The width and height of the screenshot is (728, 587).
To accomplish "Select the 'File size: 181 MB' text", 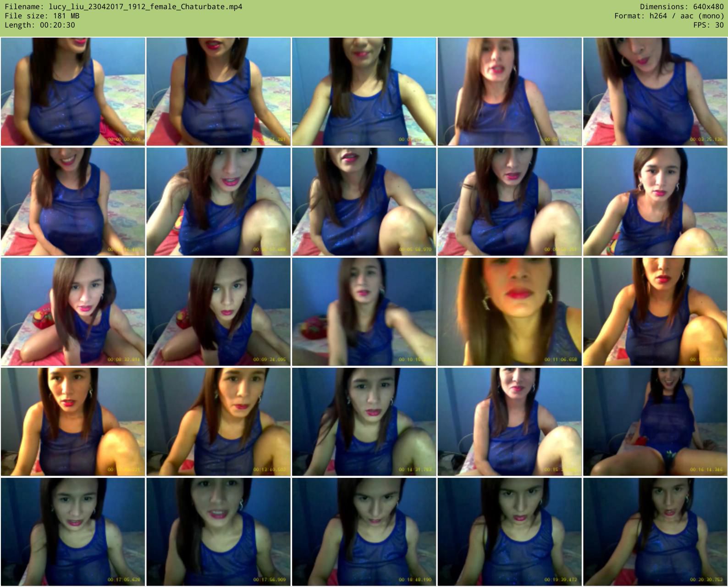I will (x=42, y=16).
